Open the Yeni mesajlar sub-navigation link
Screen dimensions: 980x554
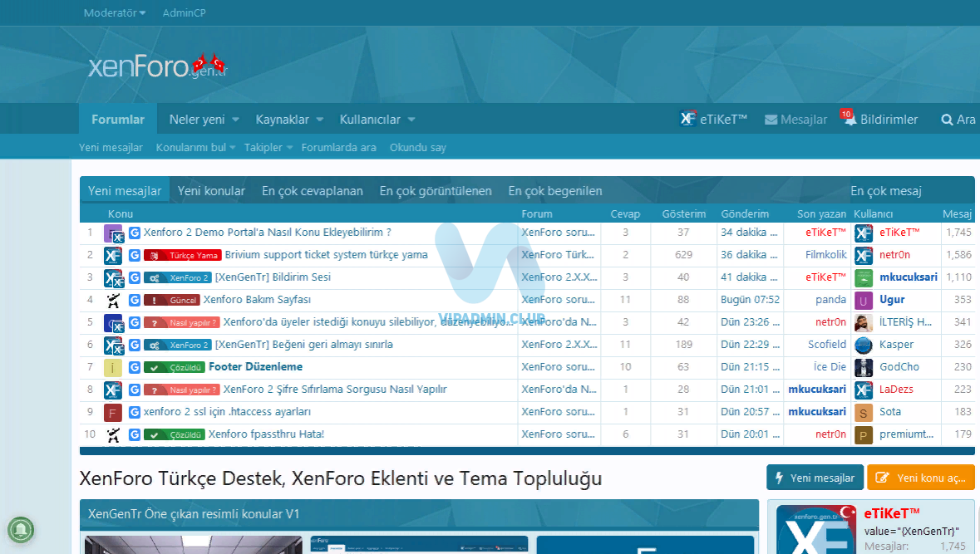[x=111, y=147]
